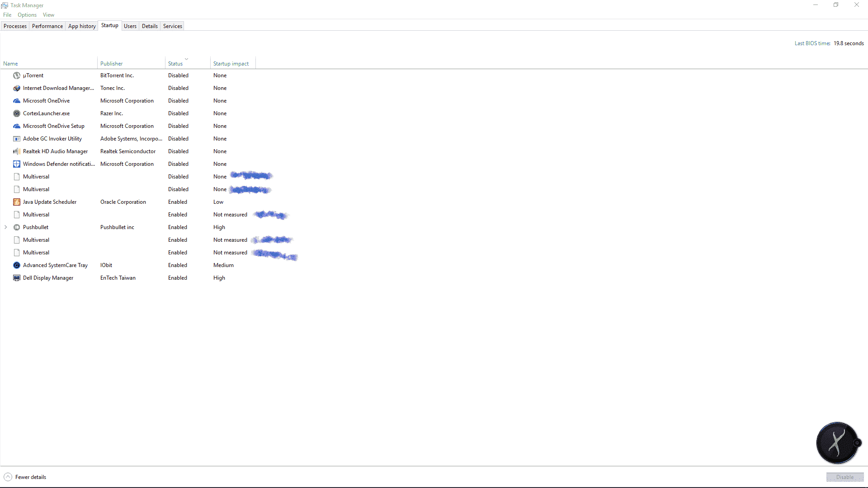Sort by the Publisher column header
The width and height of the screenshot is (868, 488).
point(131,63)
